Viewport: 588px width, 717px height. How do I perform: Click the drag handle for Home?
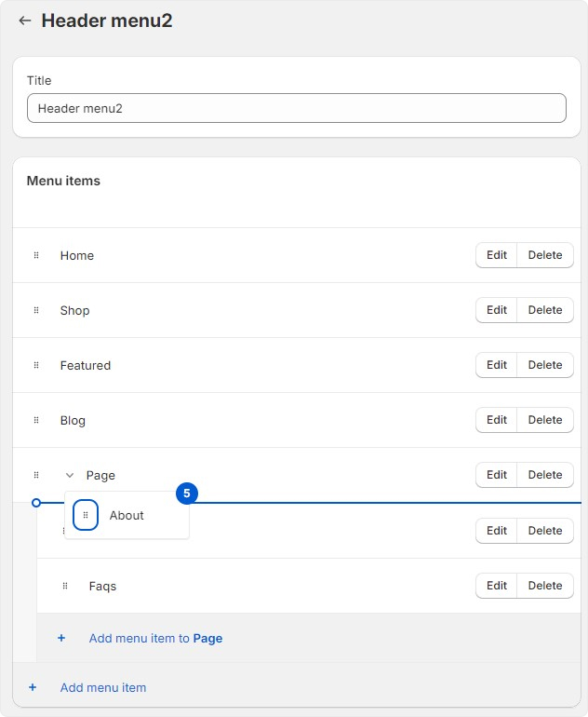click(x=36, y=255)
